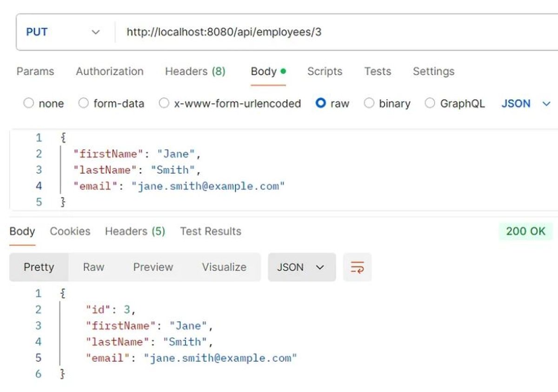558x392 pixels.
Task: Click the request URL input field
Action: pos(325,32)
